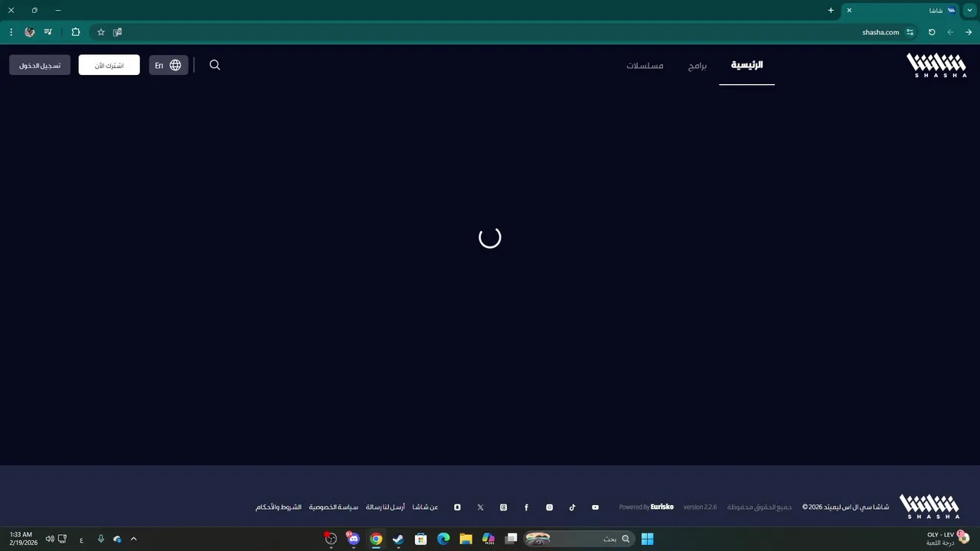980x551 pixels.
Task: Click the globe language icon
Action: click(175, 65)
